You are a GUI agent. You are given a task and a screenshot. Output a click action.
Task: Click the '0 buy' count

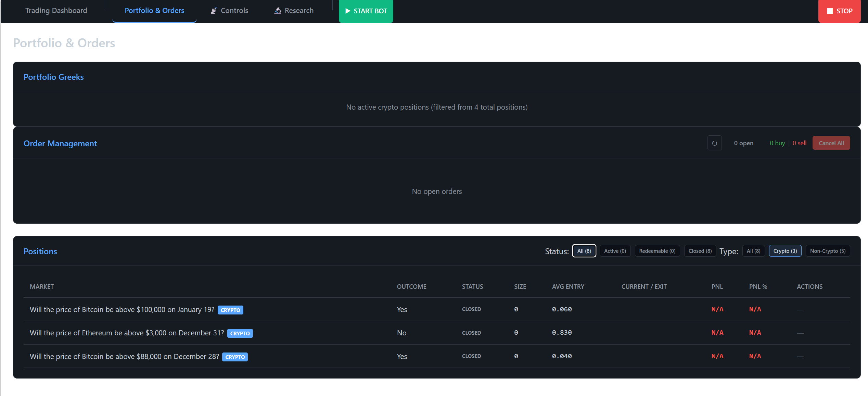pos(777,143)
